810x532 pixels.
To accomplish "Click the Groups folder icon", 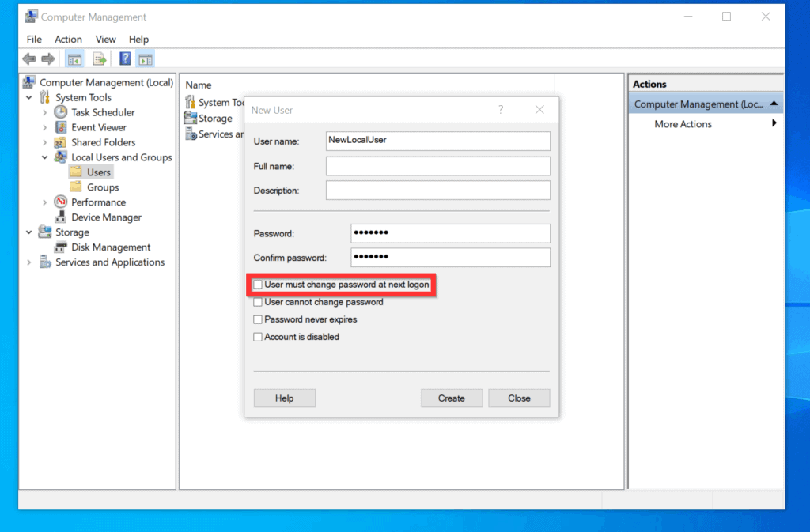I will click(76, 187).
